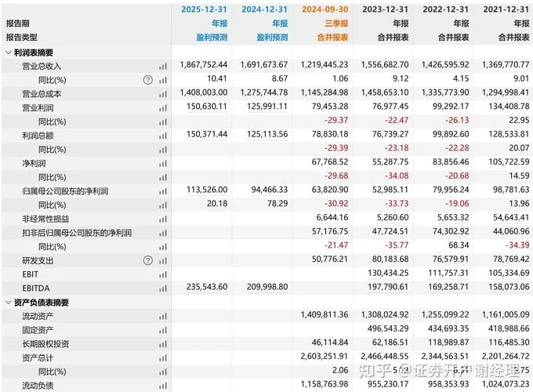Open chart icon for 研发支出 row

(x=163, y=261)
